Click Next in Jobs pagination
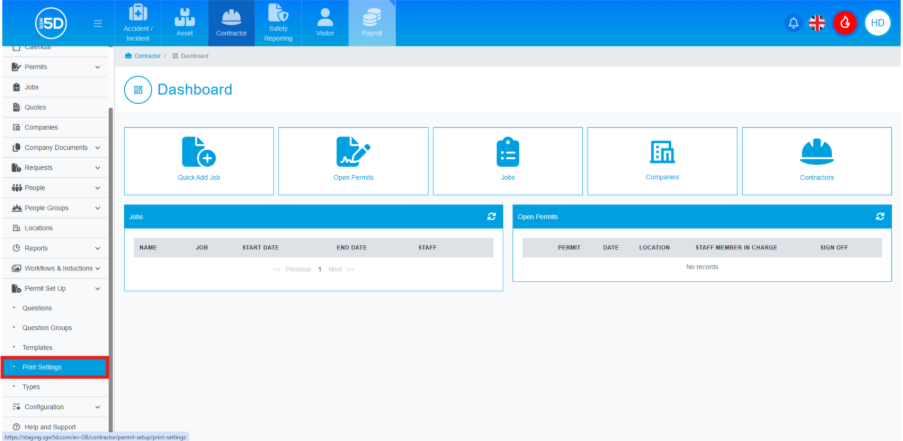The height and width of the screenshot is (441, 903). click(341, 270)
